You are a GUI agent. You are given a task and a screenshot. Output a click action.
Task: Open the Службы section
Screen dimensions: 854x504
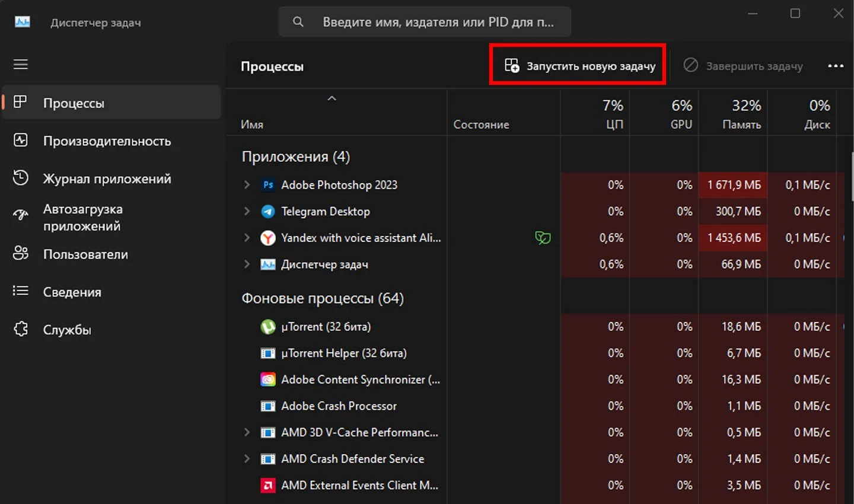[111, 330]
